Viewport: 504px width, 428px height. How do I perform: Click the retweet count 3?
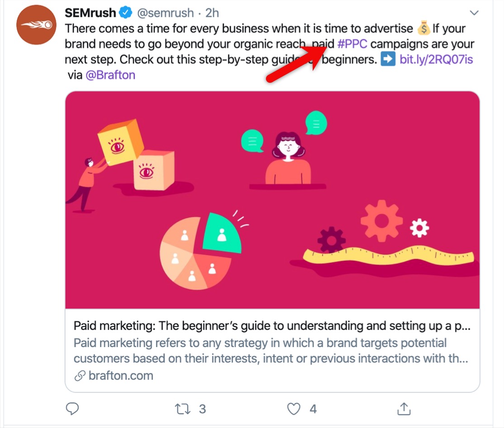(202, 409)
